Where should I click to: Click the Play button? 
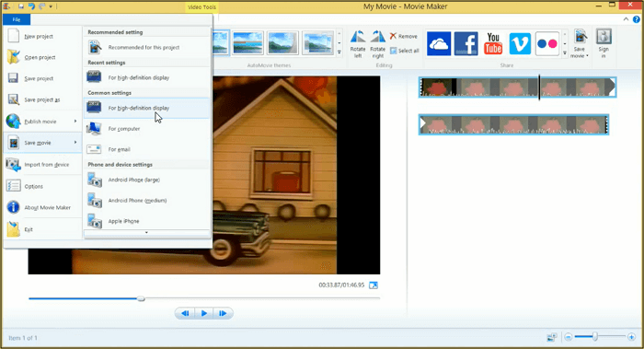click(x=204, y=313)
